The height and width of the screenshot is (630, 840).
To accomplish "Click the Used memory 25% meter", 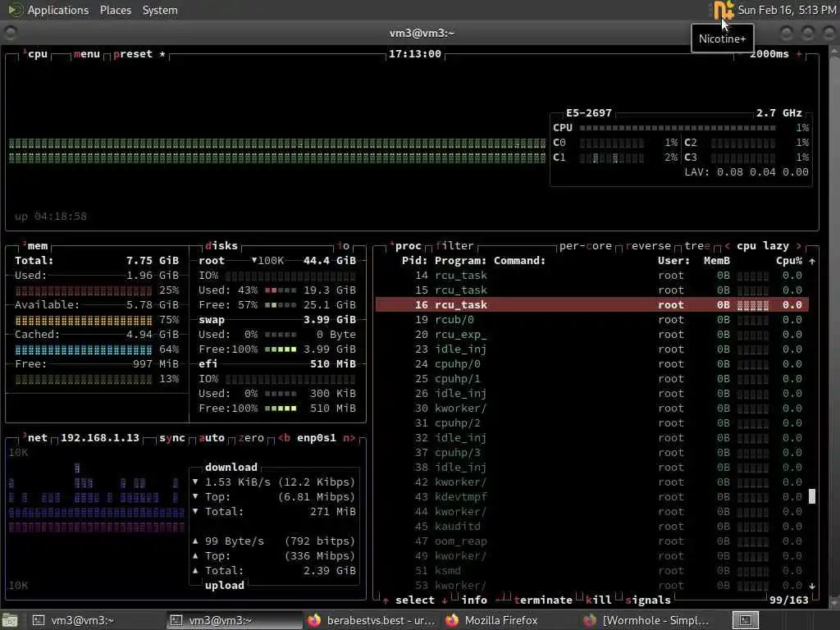I will pos(84,290).
